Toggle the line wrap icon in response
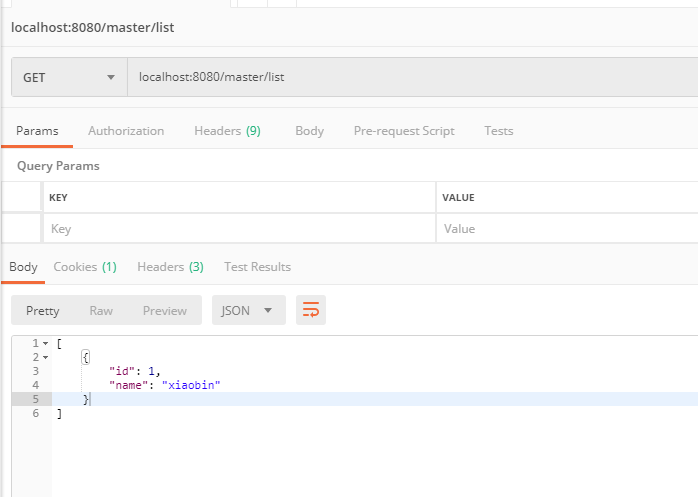This screenshot has height=497, width=698. (311, 310)
